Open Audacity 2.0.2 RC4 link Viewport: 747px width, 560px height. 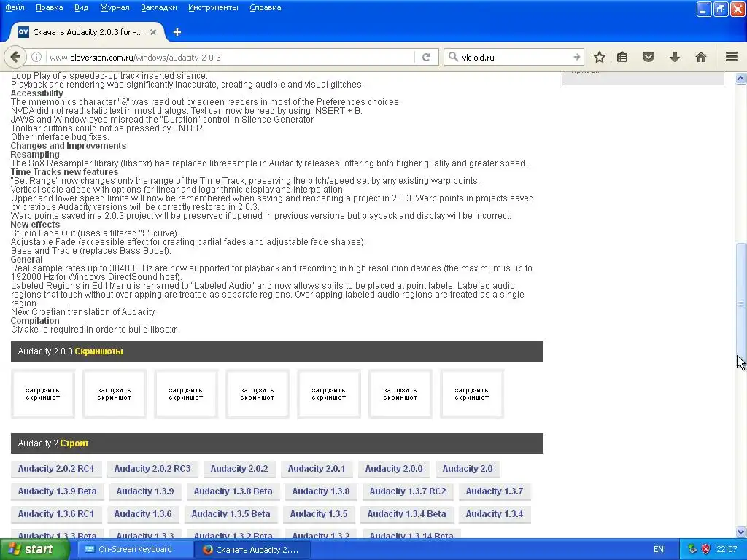56,469
